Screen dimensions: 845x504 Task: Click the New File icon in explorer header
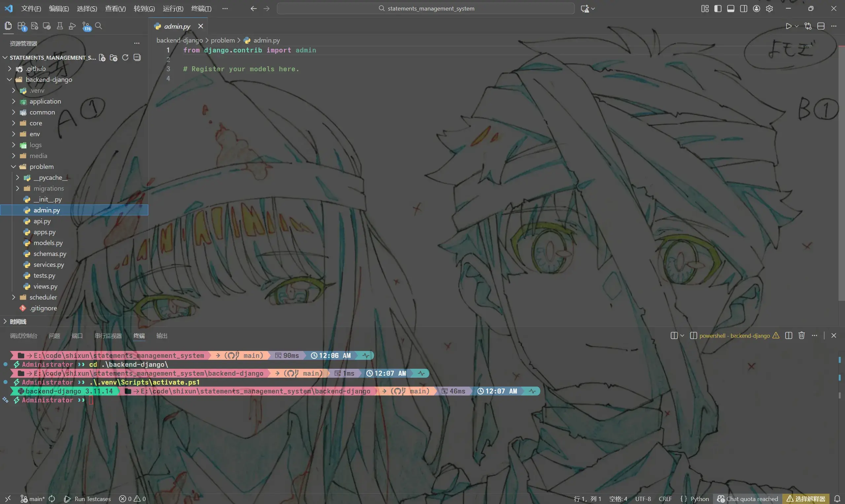pyautogui.click(x=102, y=57)
